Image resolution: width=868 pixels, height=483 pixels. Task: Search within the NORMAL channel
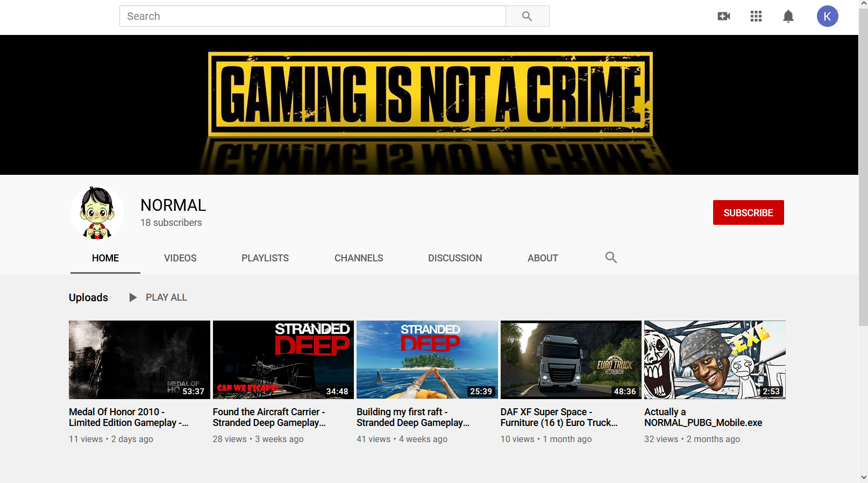pyautogui.click(x=611, y=258)
